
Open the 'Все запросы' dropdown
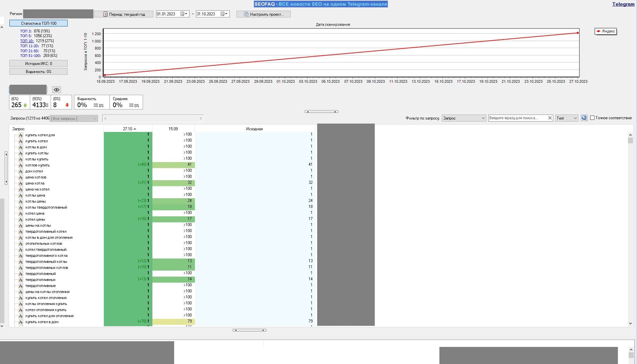tap(74, 118)
